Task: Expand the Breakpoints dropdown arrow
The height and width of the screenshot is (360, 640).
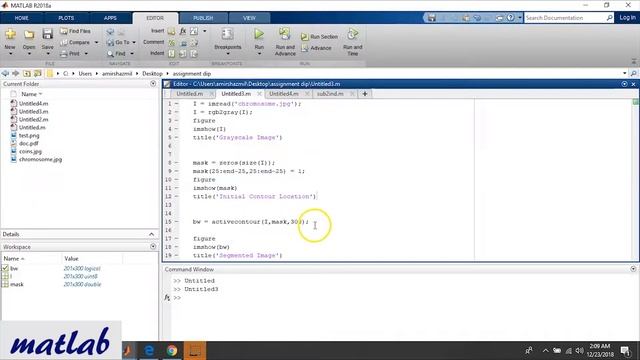Action: coord(228,54)
